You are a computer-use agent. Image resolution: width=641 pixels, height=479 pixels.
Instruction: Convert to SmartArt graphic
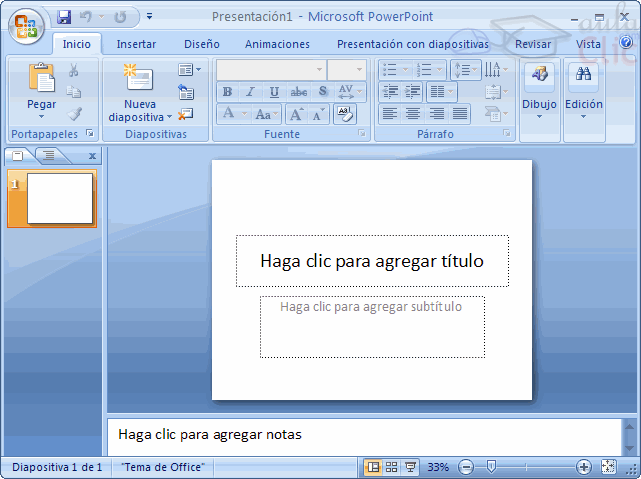click(496, 114)
